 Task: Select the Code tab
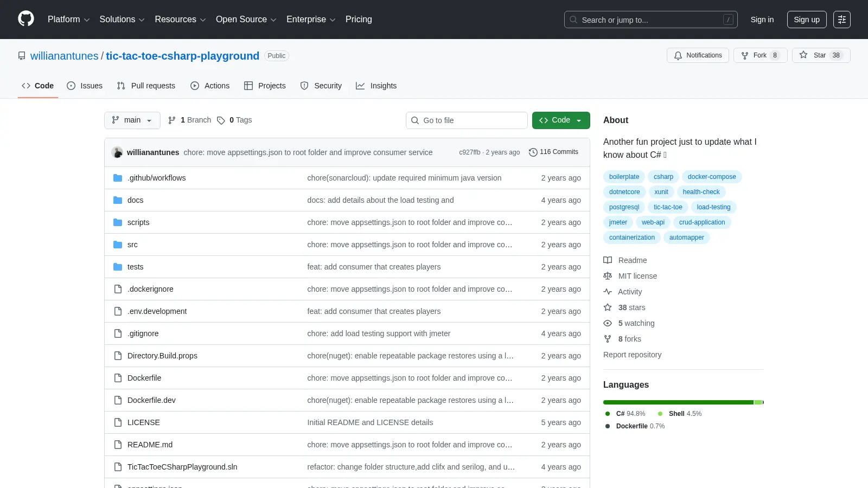[x=38, y=86]
